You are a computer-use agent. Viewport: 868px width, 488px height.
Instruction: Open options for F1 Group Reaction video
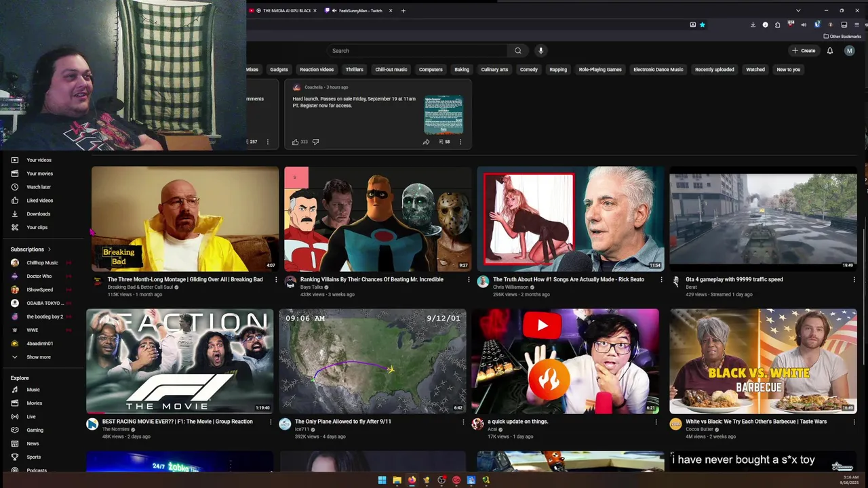pos(271,422)
